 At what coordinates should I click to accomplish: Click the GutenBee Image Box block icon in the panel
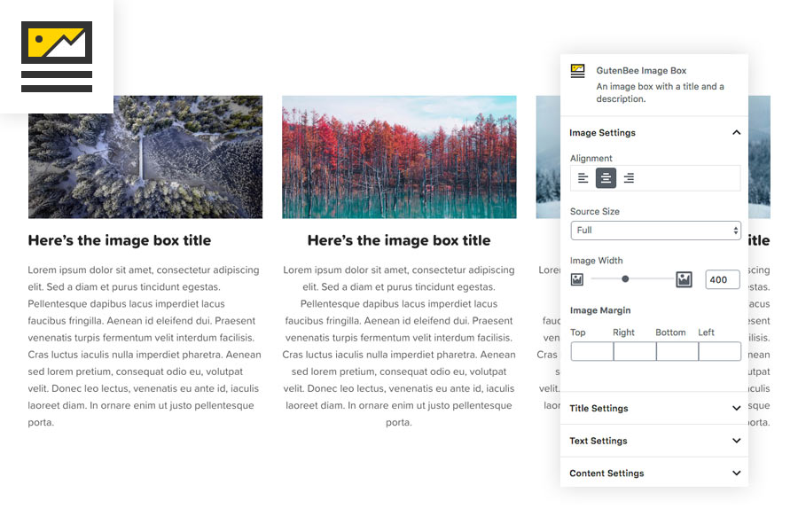click(x=579, y=70)
